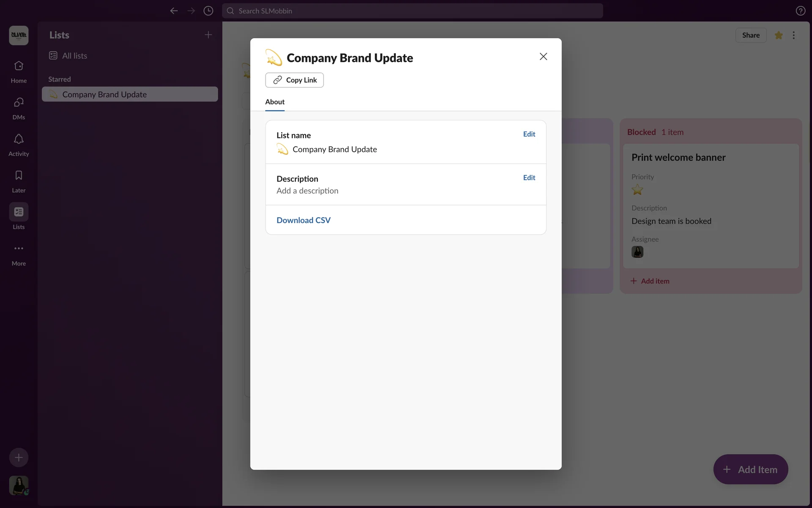Click the Search SLMobbin field

tap(412, 11)
